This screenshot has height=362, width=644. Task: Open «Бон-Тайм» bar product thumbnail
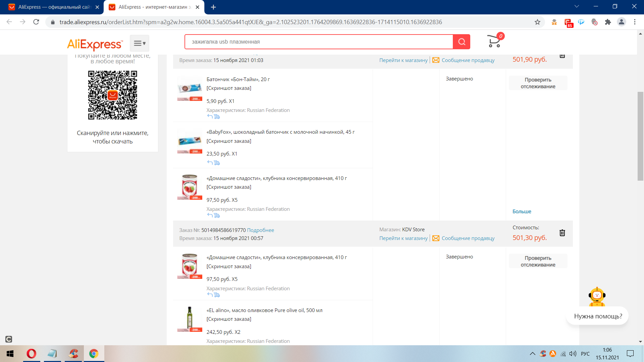(190, 89)
